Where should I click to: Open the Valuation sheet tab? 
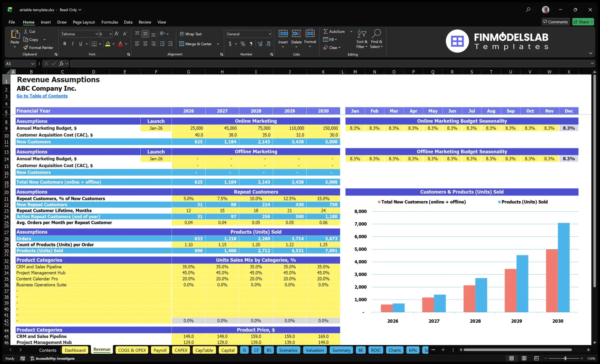[x=315, y=350]
